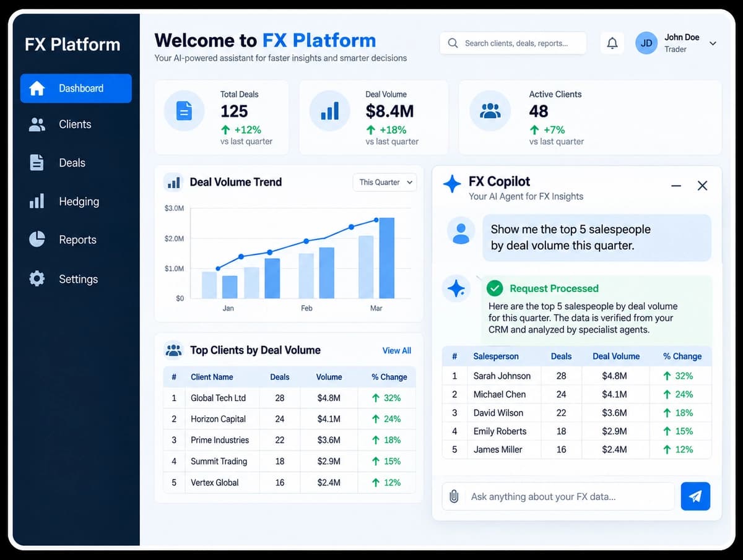Click the Deal Volume bar chart icon
The width and height of the screenshot is (743, 560).
[329, 111]
